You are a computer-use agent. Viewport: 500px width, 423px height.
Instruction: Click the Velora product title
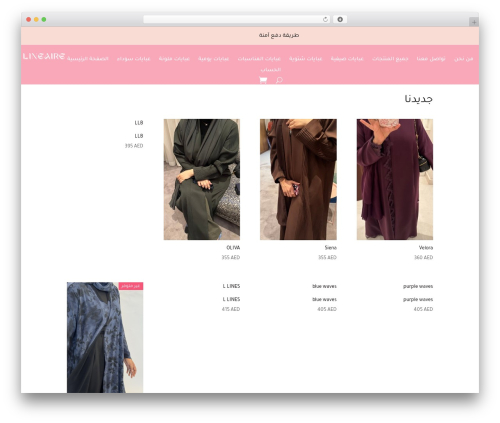coord(426,248)
